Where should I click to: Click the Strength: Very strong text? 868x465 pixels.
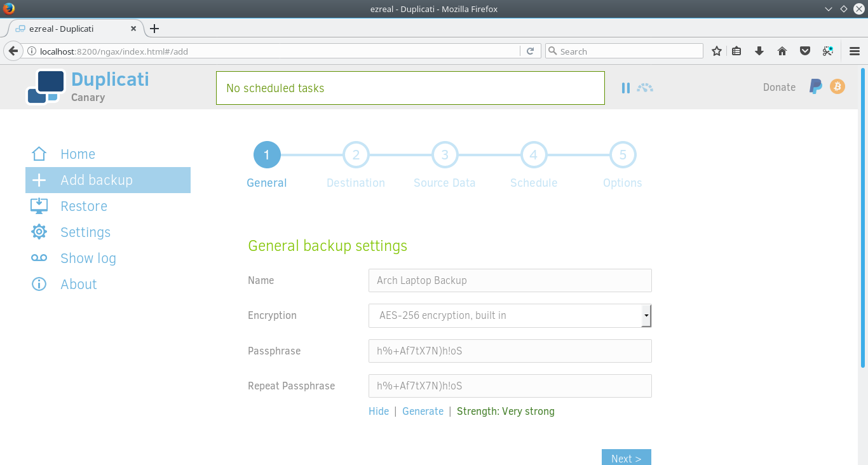click(506, 411)
